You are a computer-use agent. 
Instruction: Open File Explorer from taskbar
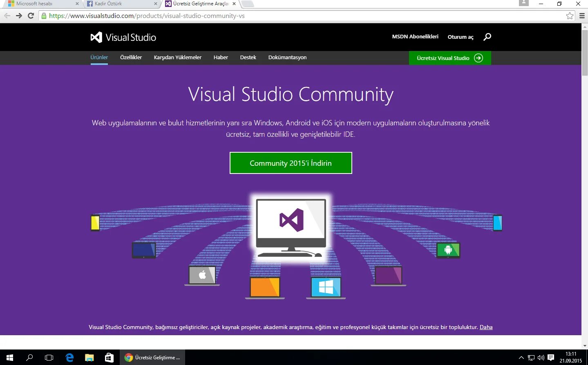pyautogui.click(x=89, y=358)
